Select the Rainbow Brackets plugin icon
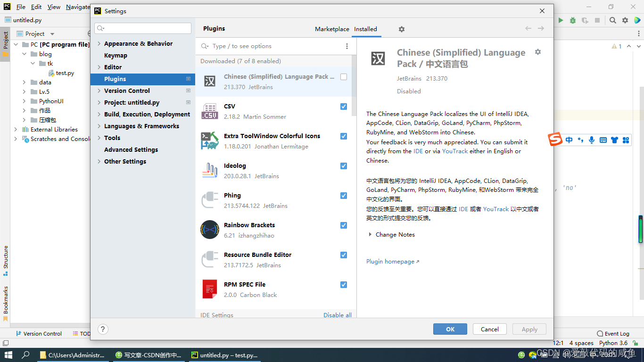Image resolution: width=644 pixels, height=362 pixels. tap(210, 230)
